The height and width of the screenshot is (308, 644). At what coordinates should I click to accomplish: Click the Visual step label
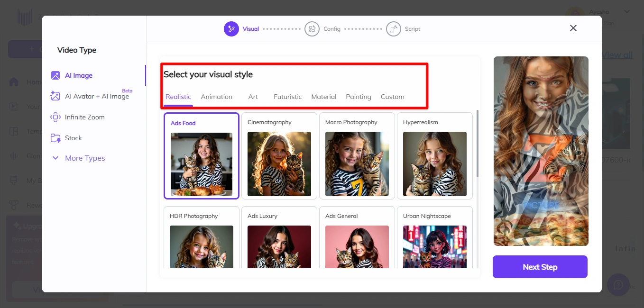point(251,29)
